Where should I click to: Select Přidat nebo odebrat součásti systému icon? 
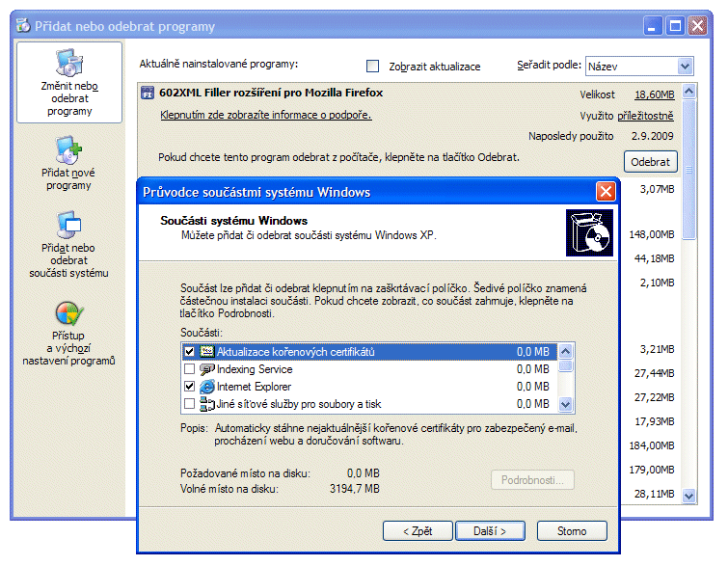pos(69,224)
